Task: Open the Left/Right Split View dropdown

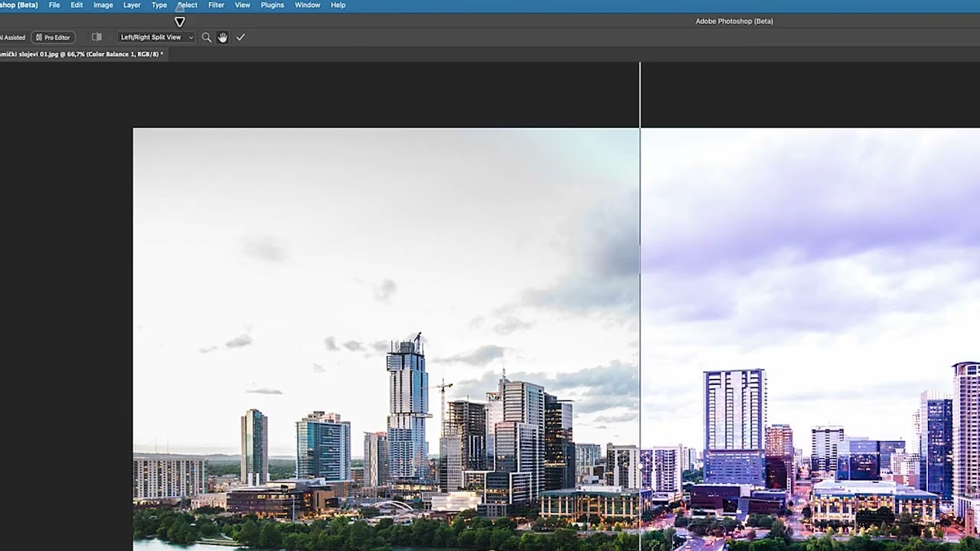Action: tap(157, 37)
